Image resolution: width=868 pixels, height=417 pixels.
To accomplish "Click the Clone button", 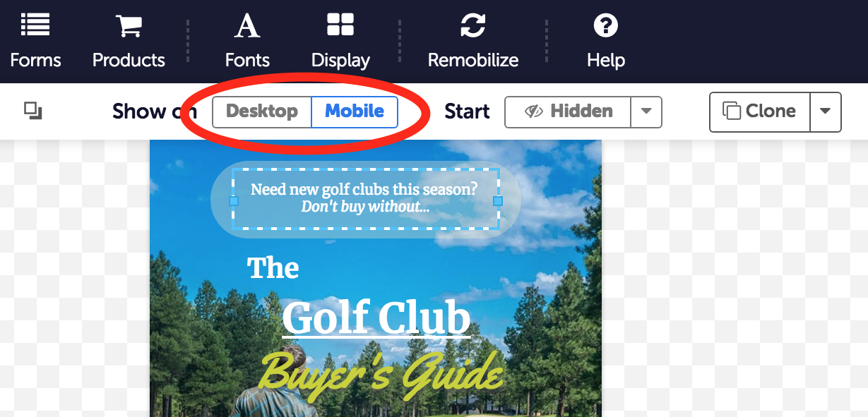I will coord(759,111).
